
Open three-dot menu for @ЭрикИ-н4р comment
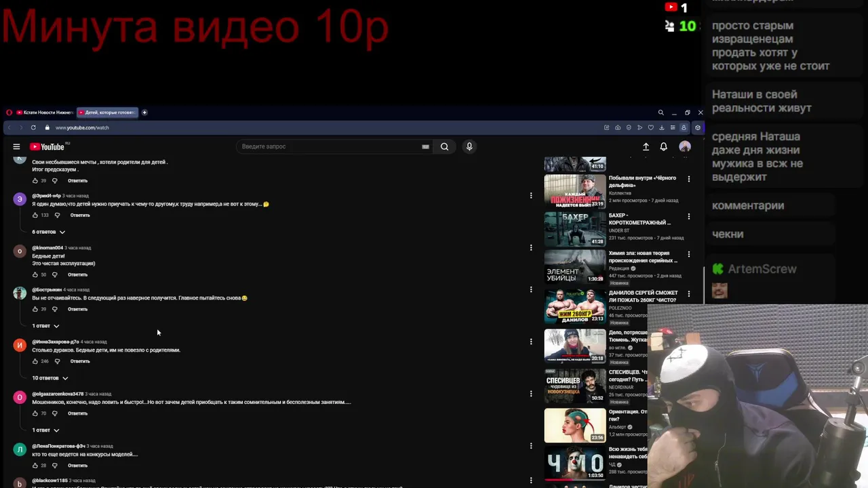pos(531,196)
